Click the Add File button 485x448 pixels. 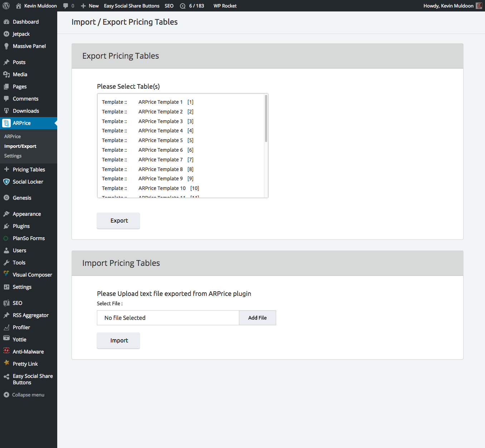258,318
